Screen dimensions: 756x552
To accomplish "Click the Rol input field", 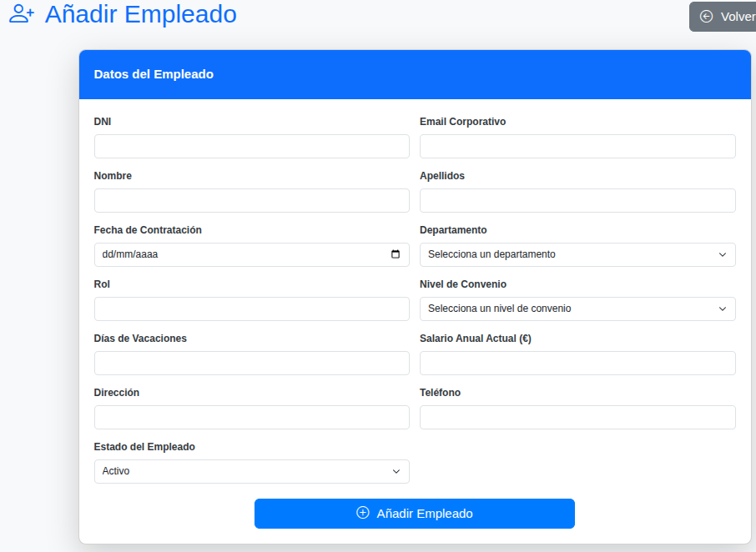I will 251,309.
